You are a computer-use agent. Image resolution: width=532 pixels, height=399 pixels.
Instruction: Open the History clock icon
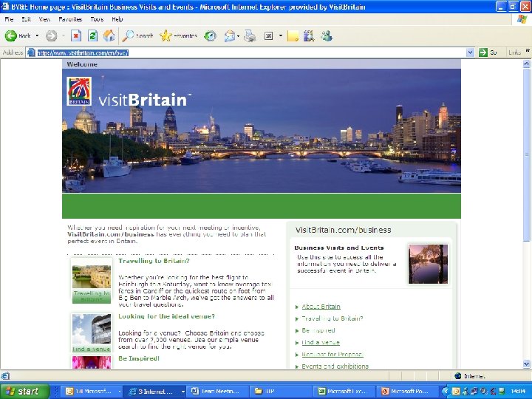click(210, 35)
